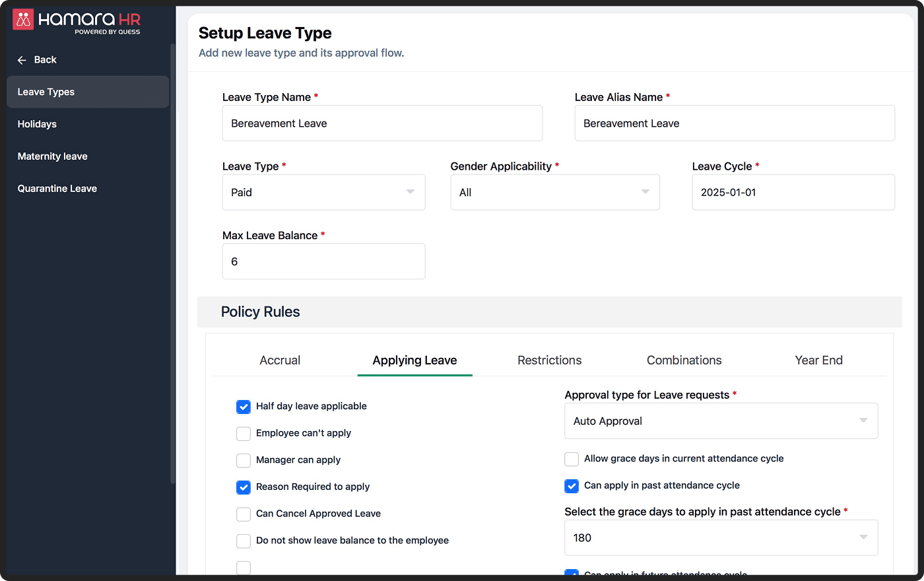Viewport: 924px width, 581px height.
Task: Click the Hamara HR logo icon
Action: 23,20
